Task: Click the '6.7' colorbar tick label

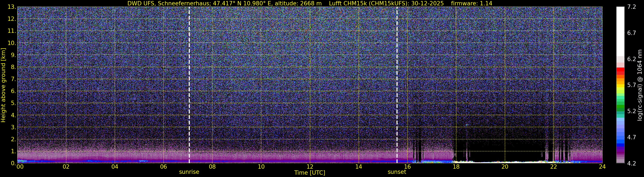Action: pos(632,33)
